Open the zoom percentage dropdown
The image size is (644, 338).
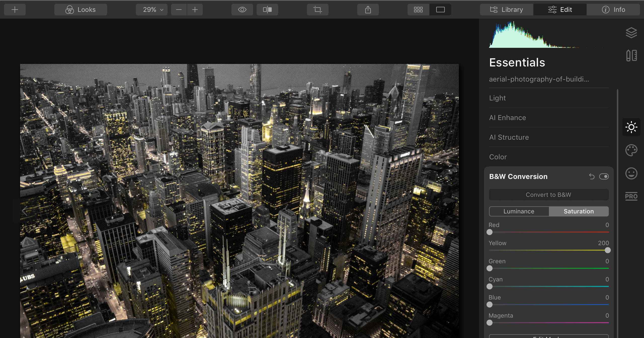(x=151, y=10)
